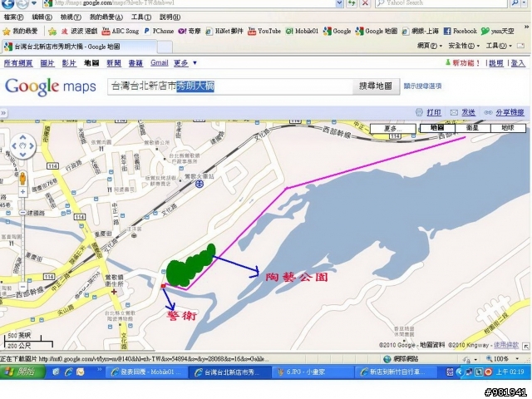Click the map zoom slider track
532x399 pixels.
point(22,239)
